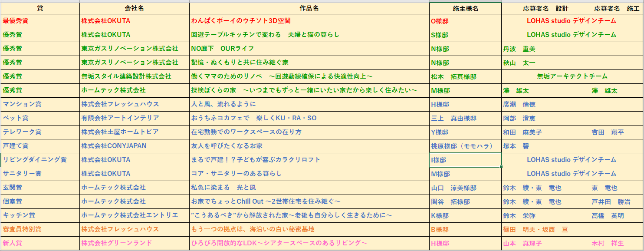Select the 作品名 header cell
Viewport: 644px width, 251px height.
click(x=309, y=8)
